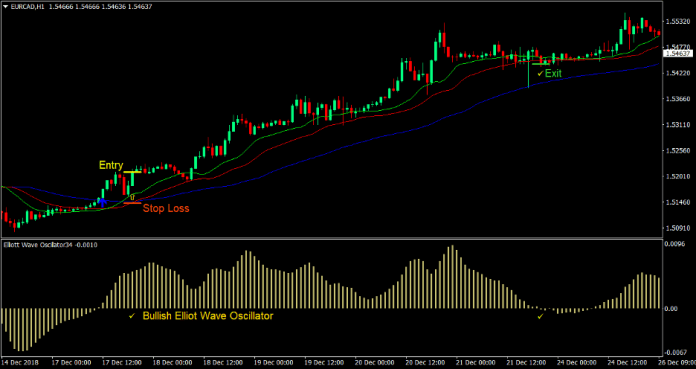
Task: Click the 1.52560 price axis label
Action: (x=679, y=151)
